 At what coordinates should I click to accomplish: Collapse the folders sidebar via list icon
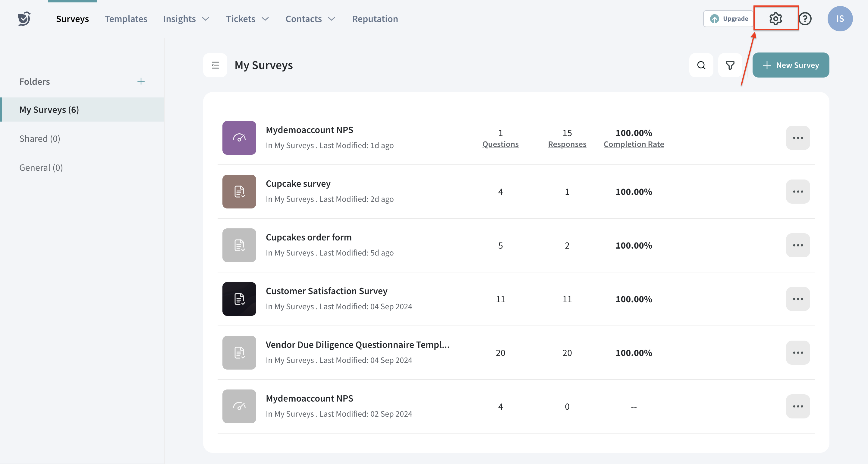pyautogui.click(x=215, y=65)
